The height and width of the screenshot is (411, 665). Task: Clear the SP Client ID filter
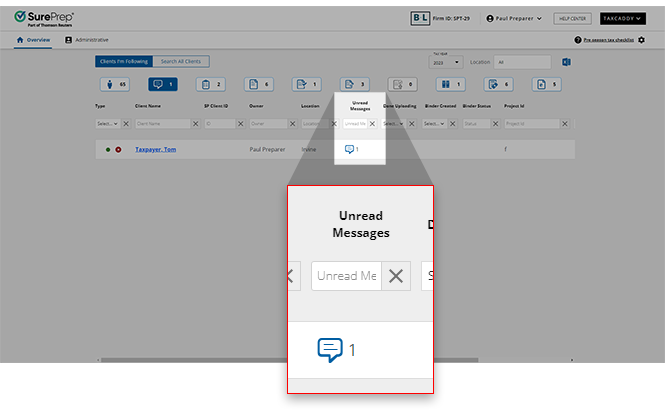pos(240,124)
